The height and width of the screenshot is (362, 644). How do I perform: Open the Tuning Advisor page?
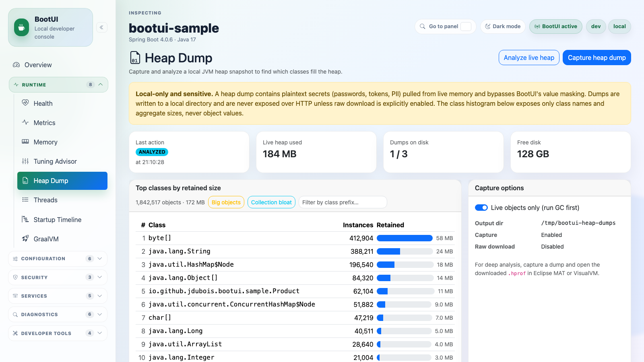[x=62, y=161]
